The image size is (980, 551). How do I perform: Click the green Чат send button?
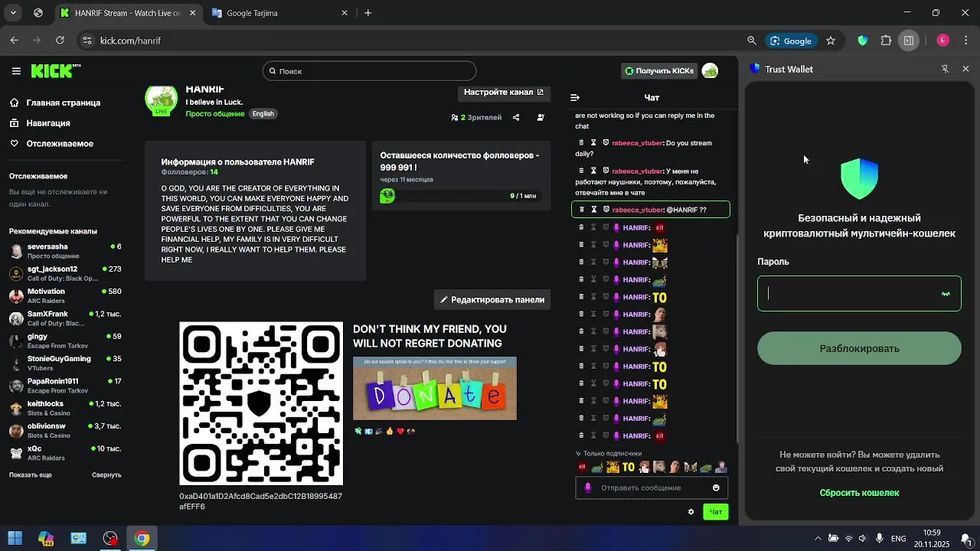point(716,512)
